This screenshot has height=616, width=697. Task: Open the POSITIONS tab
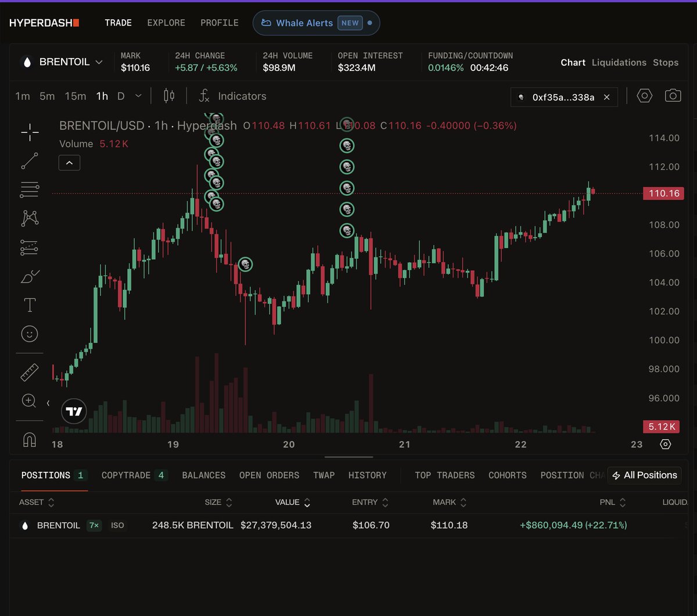(x=54, y=475)
